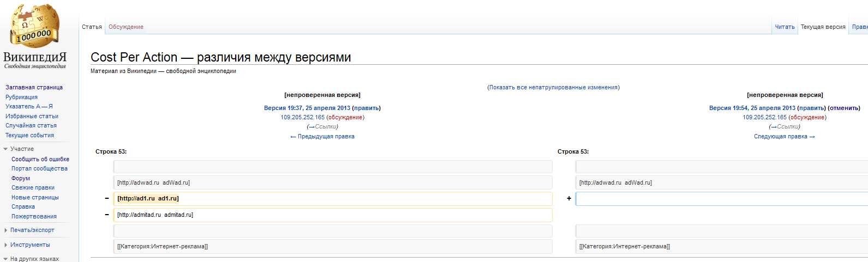Open the Пожертвования link
868x262 pixels.
point(34,216)
